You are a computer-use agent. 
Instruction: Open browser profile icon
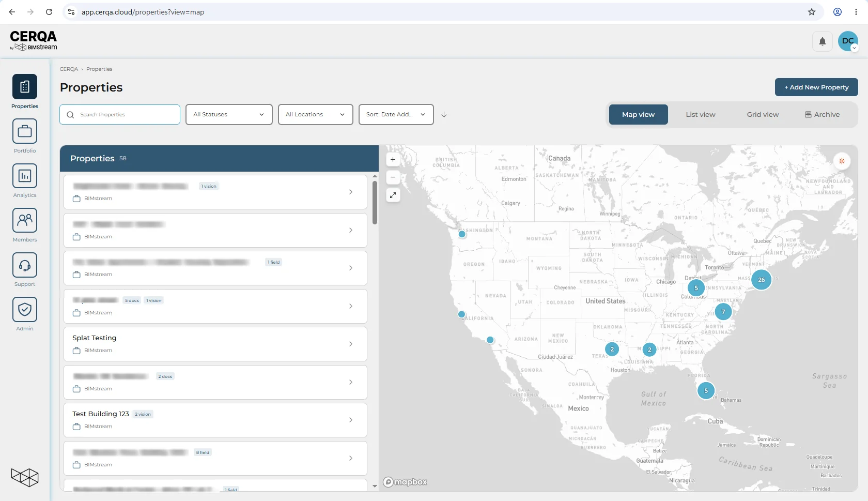click(838, 12)
